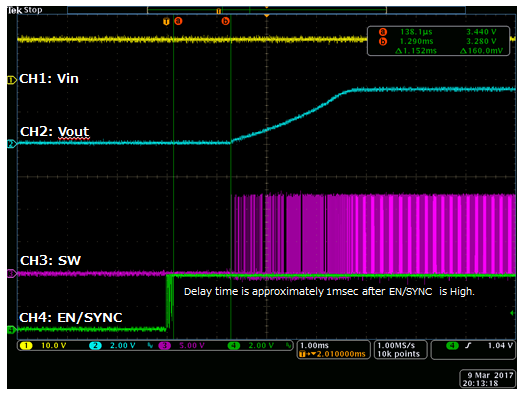The height and width of the screenshot is (394, 523).
Task: Click the cursor readout box with Δ1.152ms
Action: tap(438, 41)
